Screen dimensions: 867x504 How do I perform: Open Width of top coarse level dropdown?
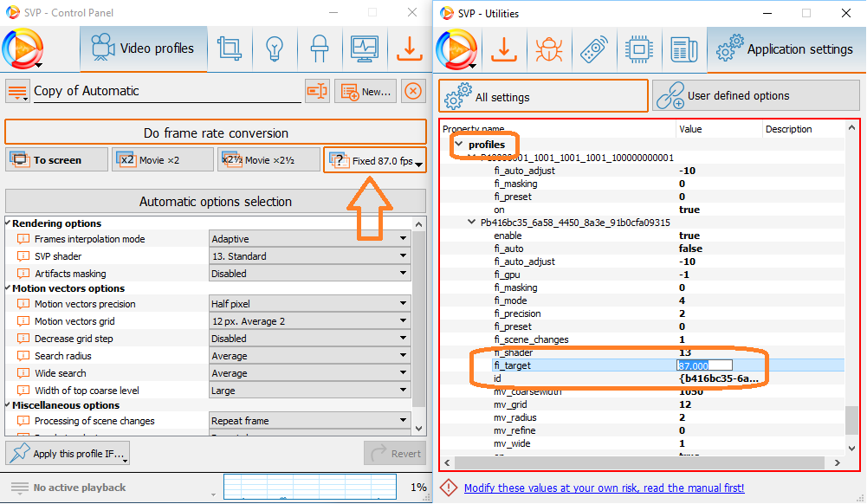pyautogui.click(x=310, y=391)
